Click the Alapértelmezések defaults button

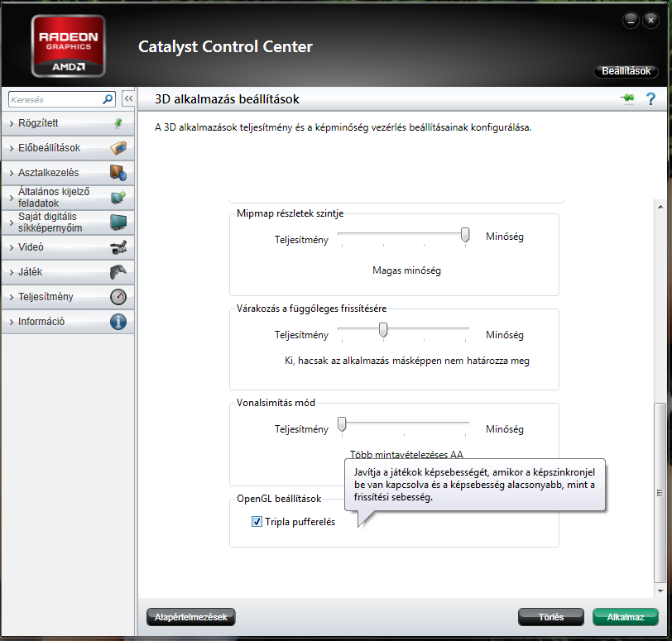point(190,617)
